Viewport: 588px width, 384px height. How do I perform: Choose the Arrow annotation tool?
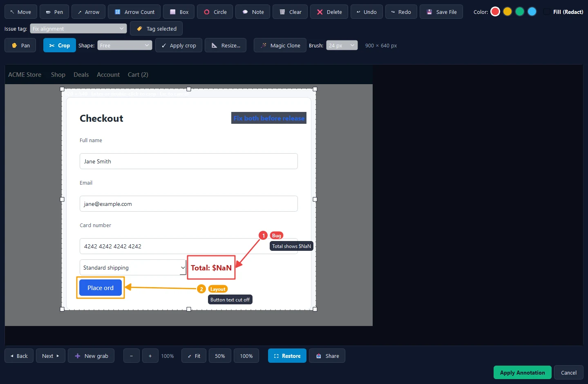point(88,12)
